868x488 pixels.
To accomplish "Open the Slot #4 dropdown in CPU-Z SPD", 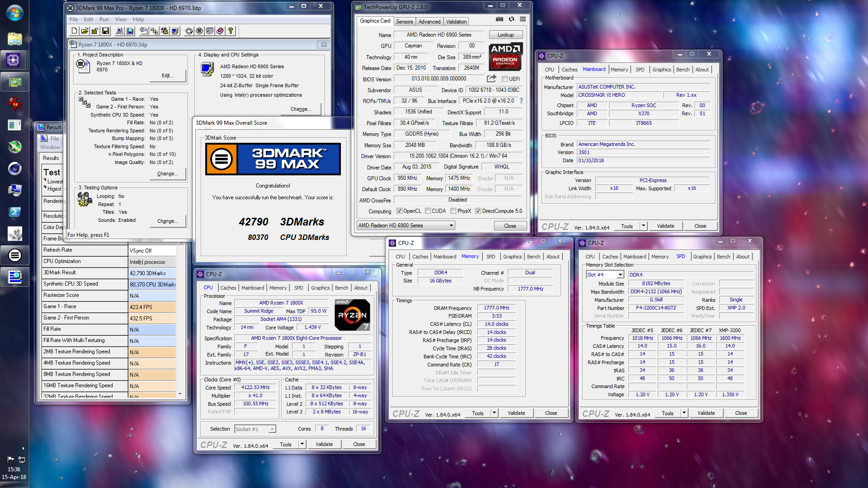I will click(x=605, y=275).
